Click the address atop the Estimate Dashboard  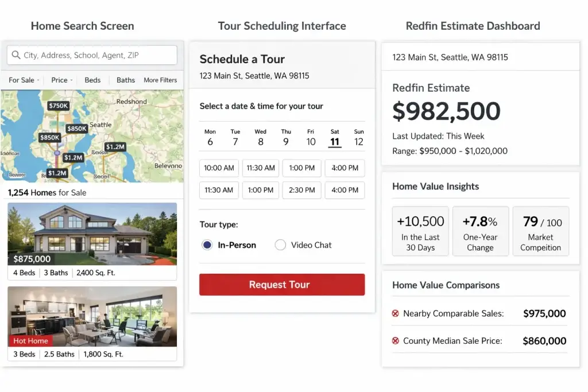point(450,57)
